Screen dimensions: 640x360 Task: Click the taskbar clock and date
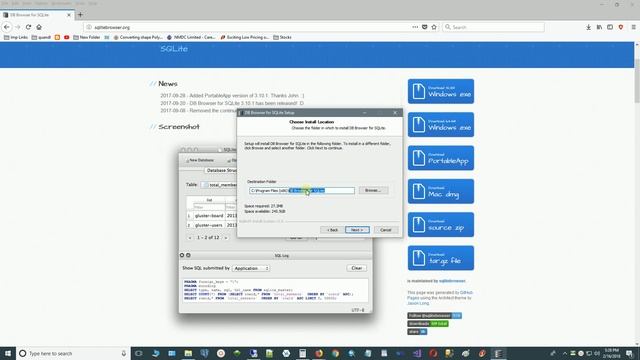point(611,353)
